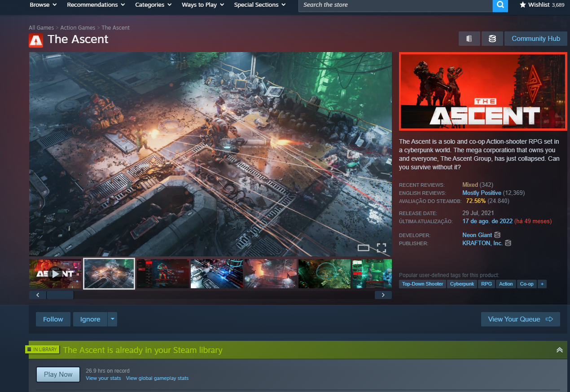Open publisher KRAFTON, Inc. page
The height and width of the screenshot is (392, 570).
coord(482,243)
